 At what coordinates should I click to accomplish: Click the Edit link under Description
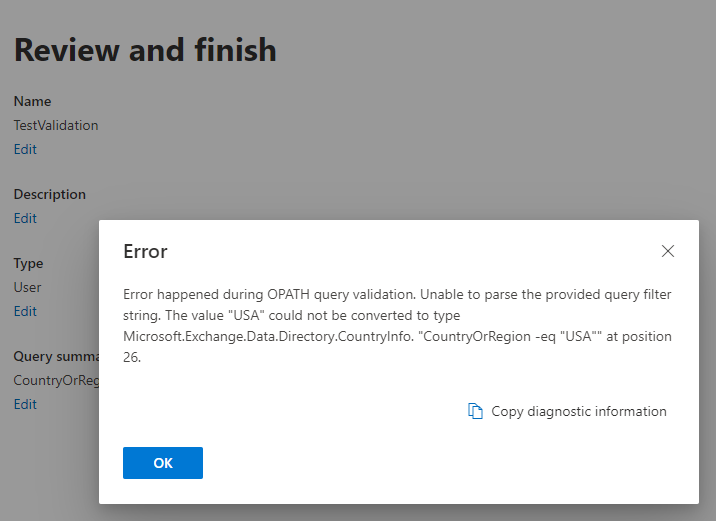pos(25,218)
